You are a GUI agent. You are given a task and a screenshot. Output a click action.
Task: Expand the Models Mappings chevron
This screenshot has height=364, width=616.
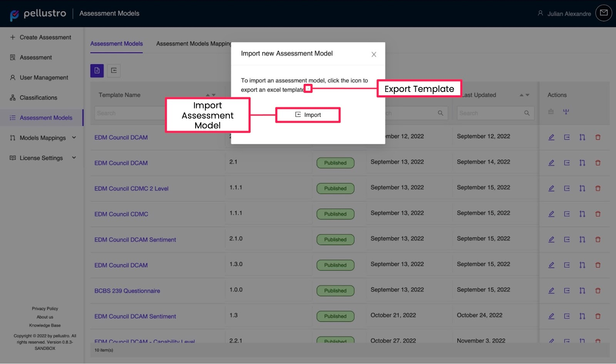point(74,138)
